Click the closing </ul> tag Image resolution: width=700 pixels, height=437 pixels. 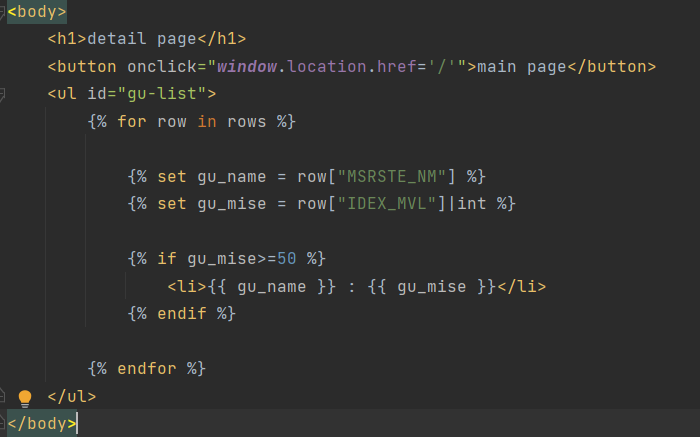coord(72,396)
